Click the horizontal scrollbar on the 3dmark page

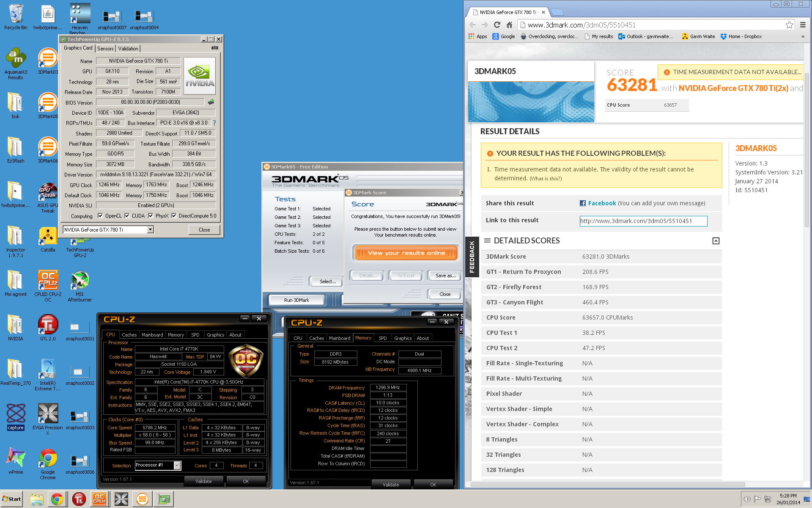[607, 484]
